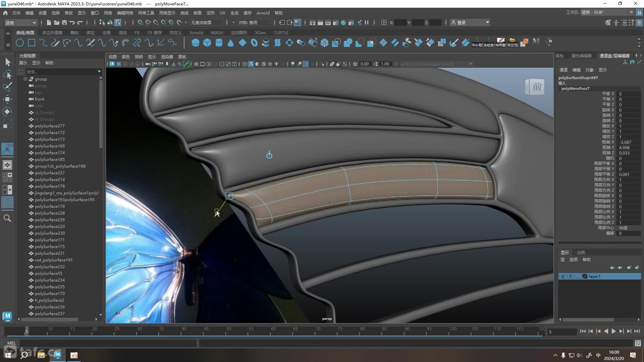Click the undo arrow icon
The width and height of the screenshot is (644, 362).
[72, 22]
